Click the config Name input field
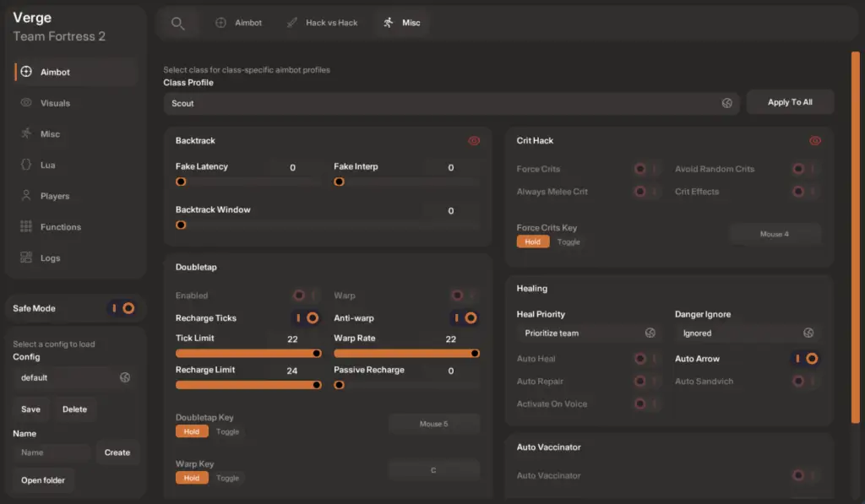865x504 pixels. tap(52, 453)
